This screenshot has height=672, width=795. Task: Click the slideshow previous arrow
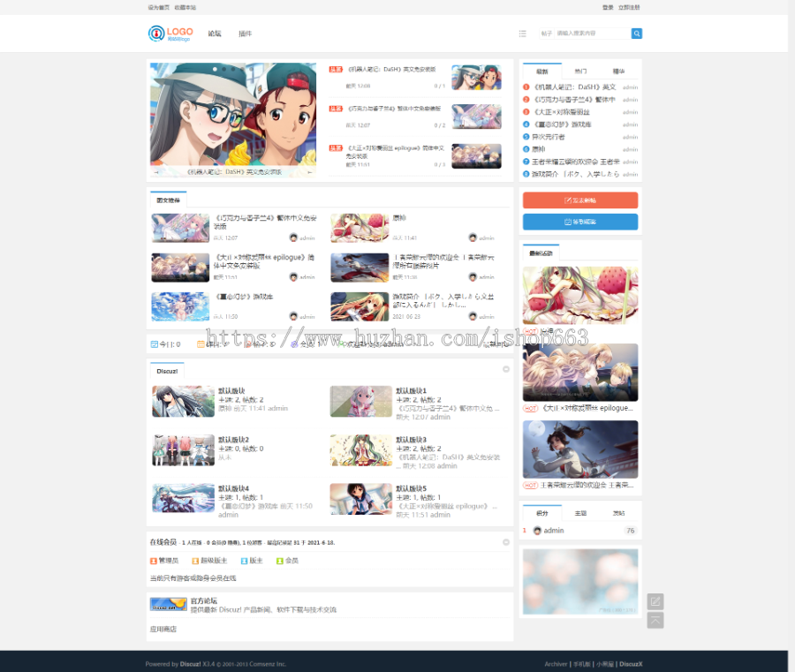point(156,172)
